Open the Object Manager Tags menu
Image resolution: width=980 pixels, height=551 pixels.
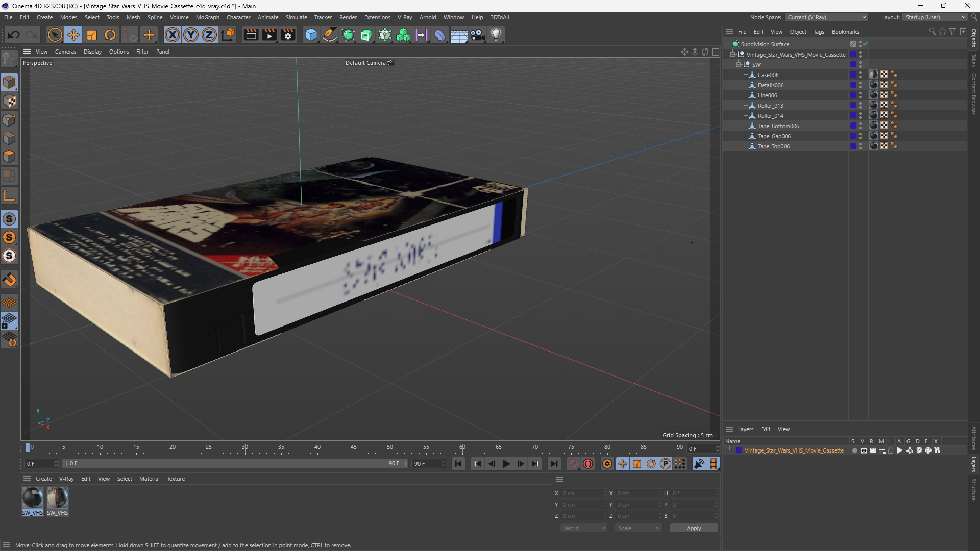[819, 32]
